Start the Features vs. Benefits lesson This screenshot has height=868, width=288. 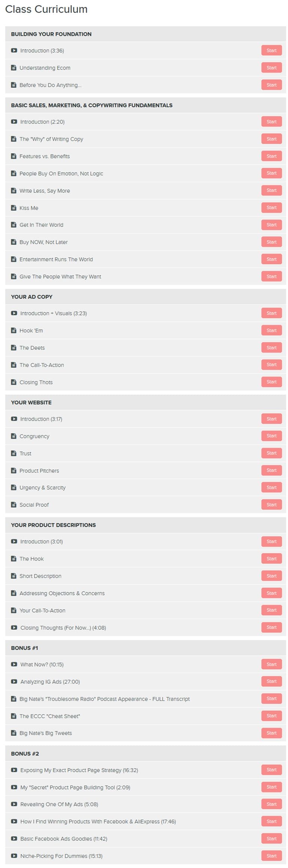tap(271, 156)
